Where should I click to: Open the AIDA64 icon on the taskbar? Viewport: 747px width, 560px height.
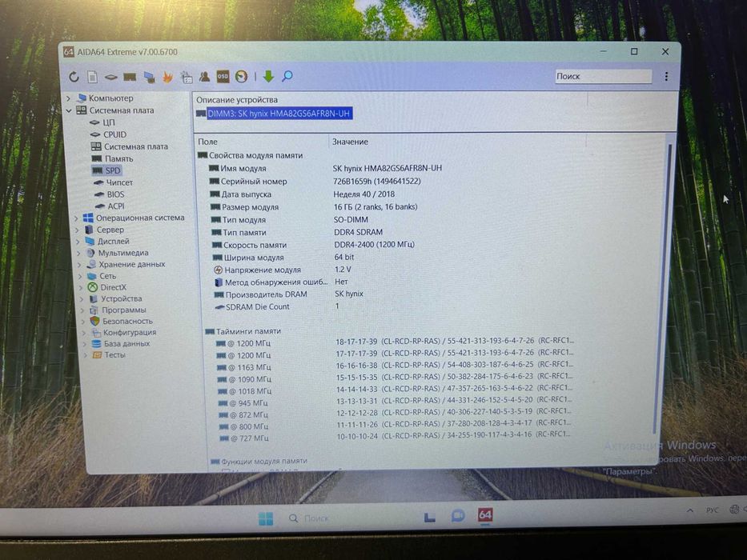[x=485, y=515]
